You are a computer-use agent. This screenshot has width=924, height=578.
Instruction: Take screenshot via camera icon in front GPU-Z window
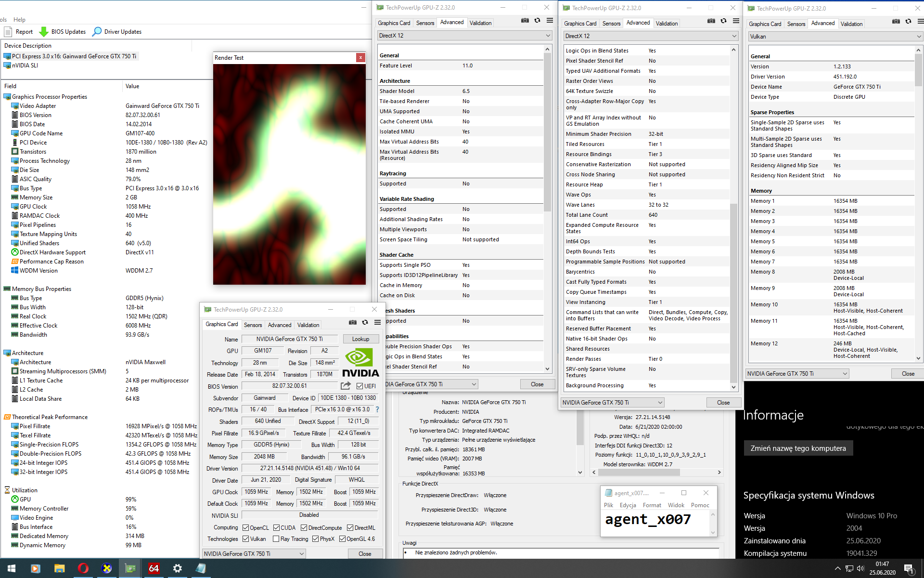click(352, 322)
